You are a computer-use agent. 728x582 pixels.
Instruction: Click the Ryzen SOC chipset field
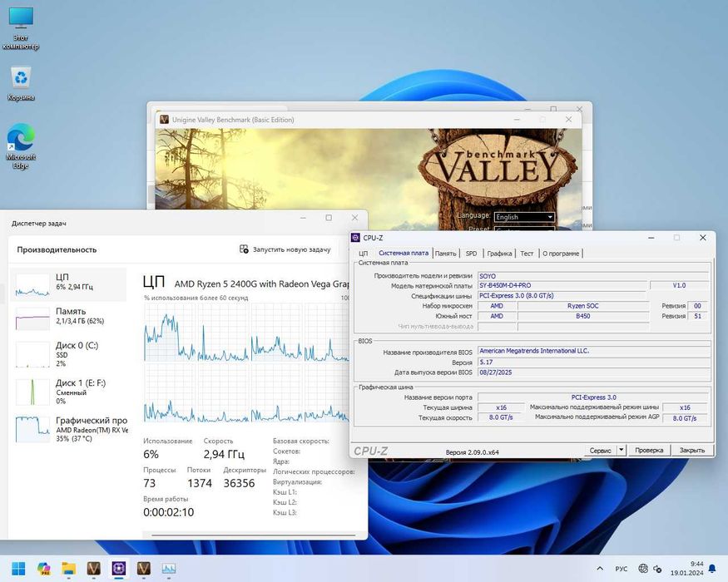[583, 306]
